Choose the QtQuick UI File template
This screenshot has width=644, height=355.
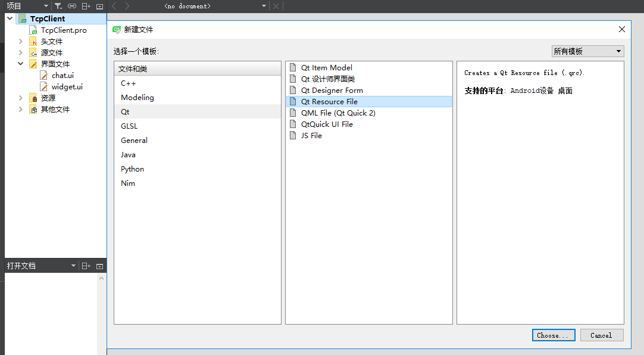pos(369,124)
